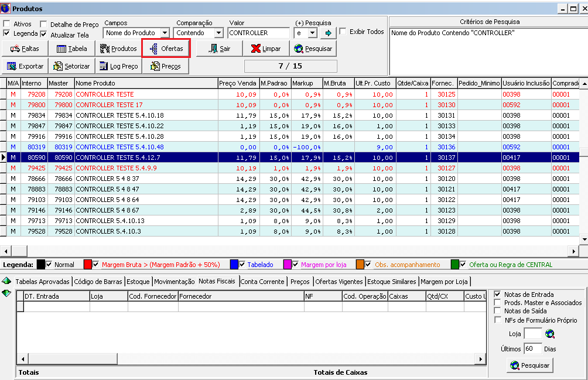Click the magnifier icon beside Loja field
This screenshot has width=588, height=380.
point(550,334)
